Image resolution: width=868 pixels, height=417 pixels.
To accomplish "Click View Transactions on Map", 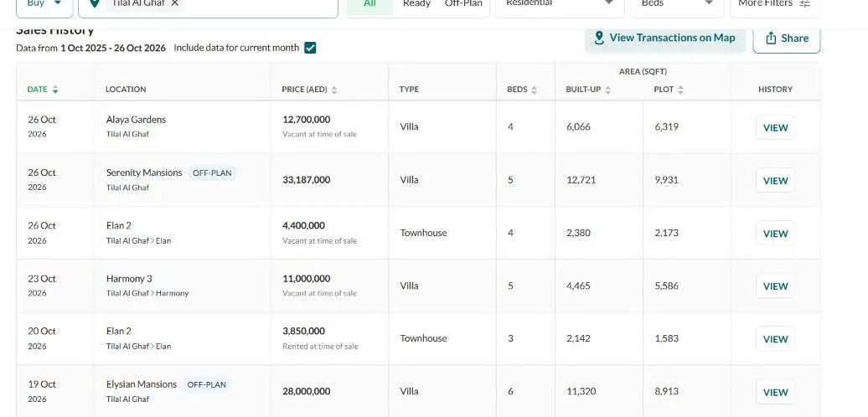I will [665, 39].
